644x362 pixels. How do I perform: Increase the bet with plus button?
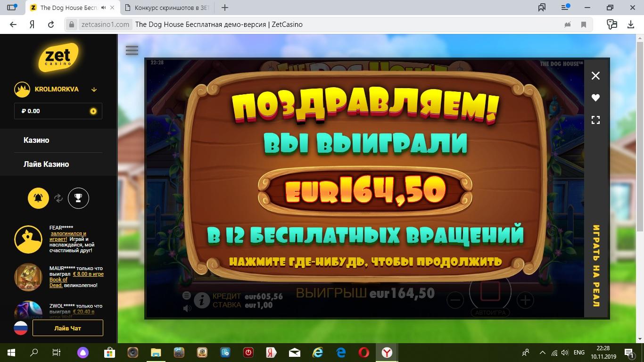pyautogui.click(x=525, y=300)
